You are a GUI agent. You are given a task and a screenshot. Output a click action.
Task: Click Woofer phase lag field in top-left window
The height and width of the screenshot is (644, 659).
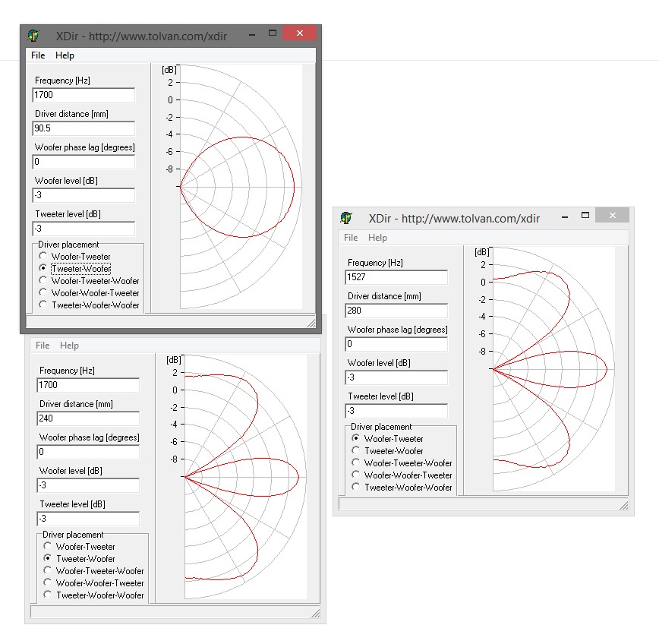[84, 162]
